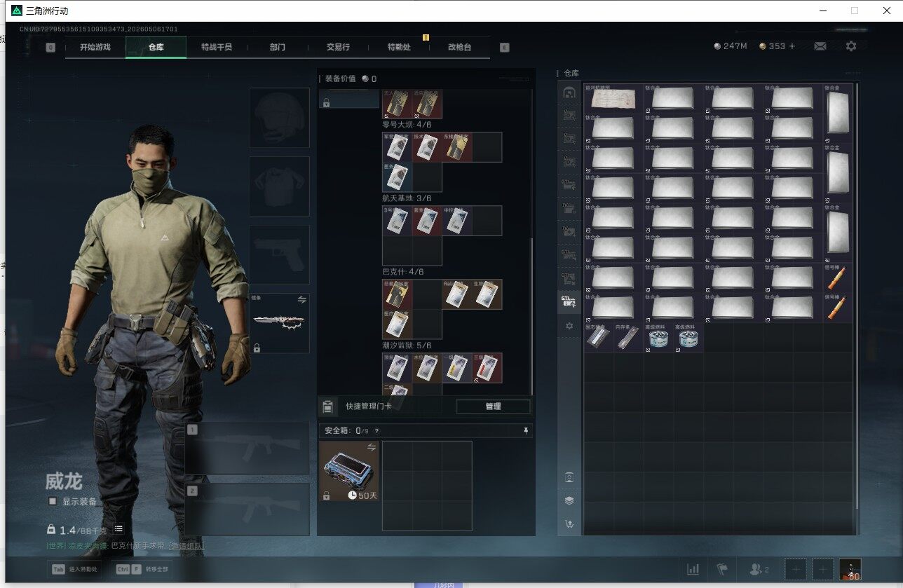Switch to the 改枪台 tab
Image resolution: width=903 pixels, height=588 pixels.
pyautogui.click(x=459, y=47)
